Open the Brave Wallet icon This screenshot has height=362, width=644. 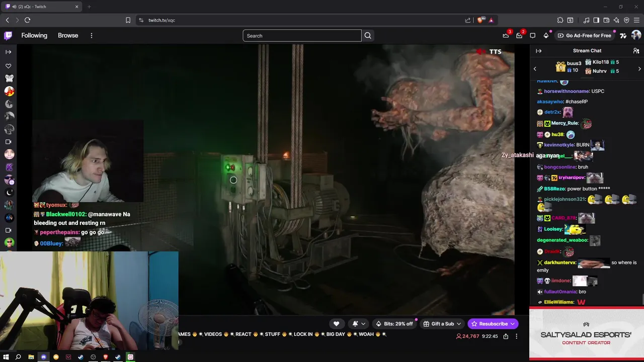point(606,20)
